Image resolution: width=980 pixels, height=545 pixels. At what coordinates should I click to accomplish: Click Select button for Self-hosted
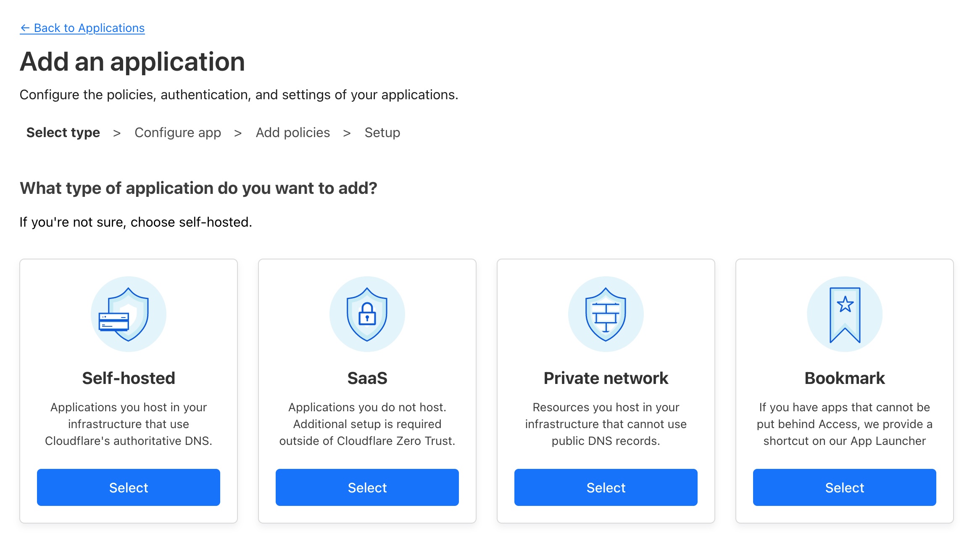pyautogui.click(x=128, y=487)
